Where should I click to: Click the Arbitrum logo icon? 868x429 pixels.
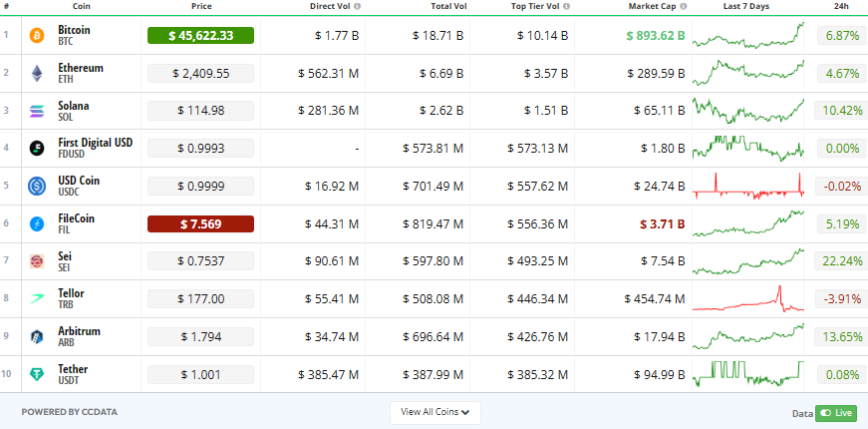click(x=37, y=336)
